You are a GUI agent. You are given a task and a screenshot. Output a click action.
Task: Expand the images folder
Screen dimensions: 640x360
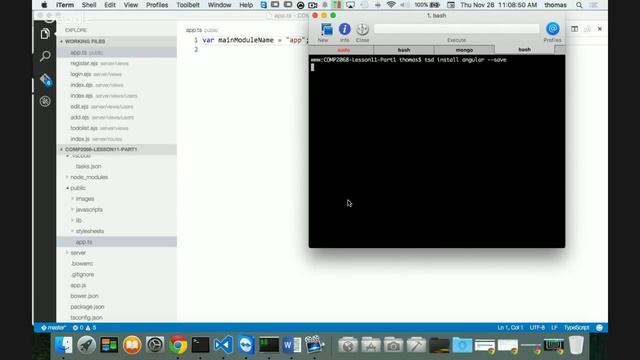pos(84,199)
